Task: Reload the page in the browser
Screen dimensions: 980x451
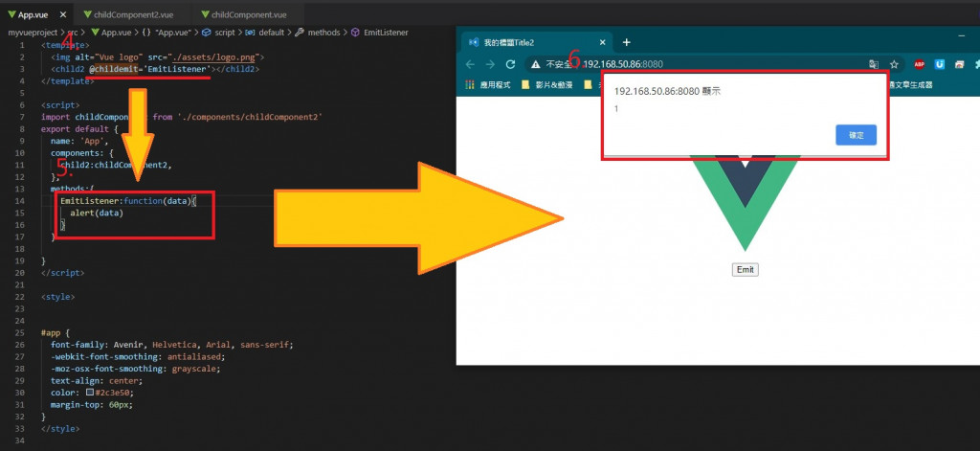Action: pos(511,64)
